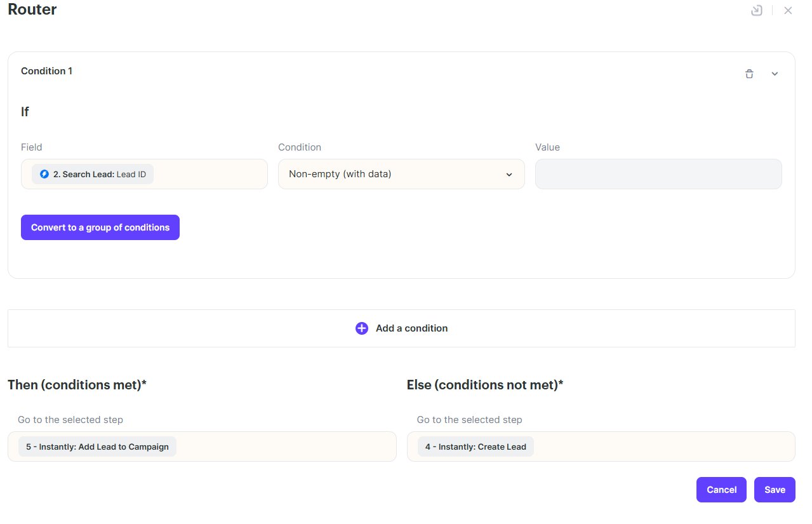
Task: Click the Else (conditions not met) heading
Action: pyautogui.click(x=485, y=385)
